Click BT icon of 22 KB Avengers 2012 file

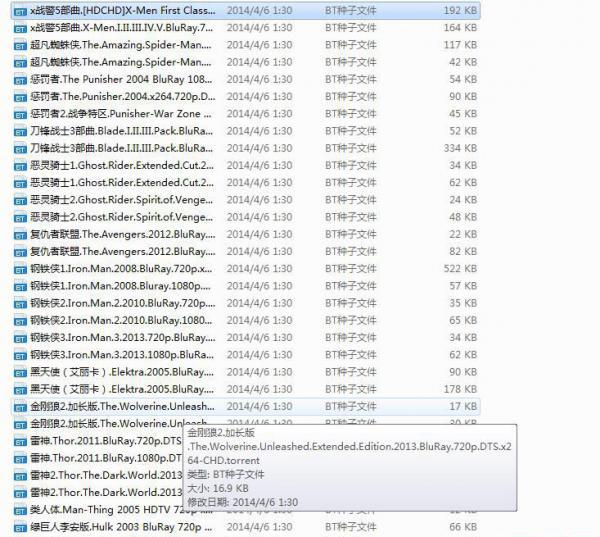tap(20, 235)
